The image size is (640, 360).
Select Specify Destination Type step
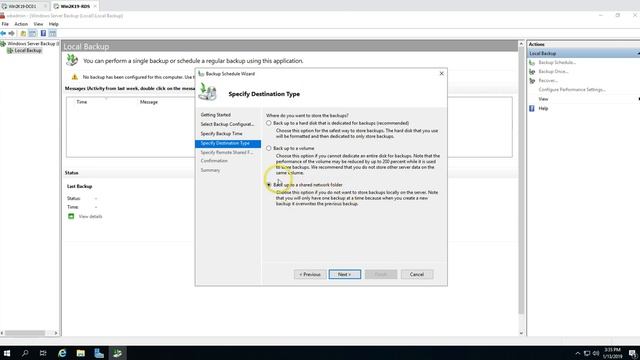point(228,143)
